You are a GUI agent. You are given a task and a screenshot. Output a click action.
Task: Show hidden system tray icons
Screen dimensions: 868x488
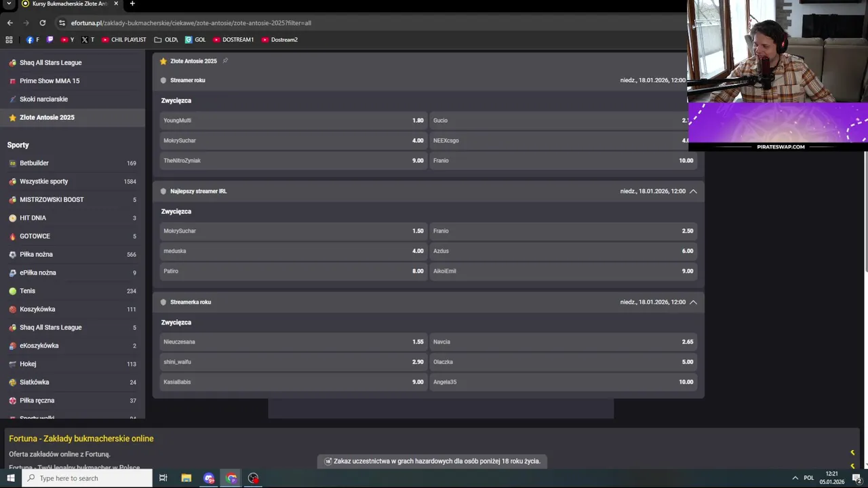point(795,478)
